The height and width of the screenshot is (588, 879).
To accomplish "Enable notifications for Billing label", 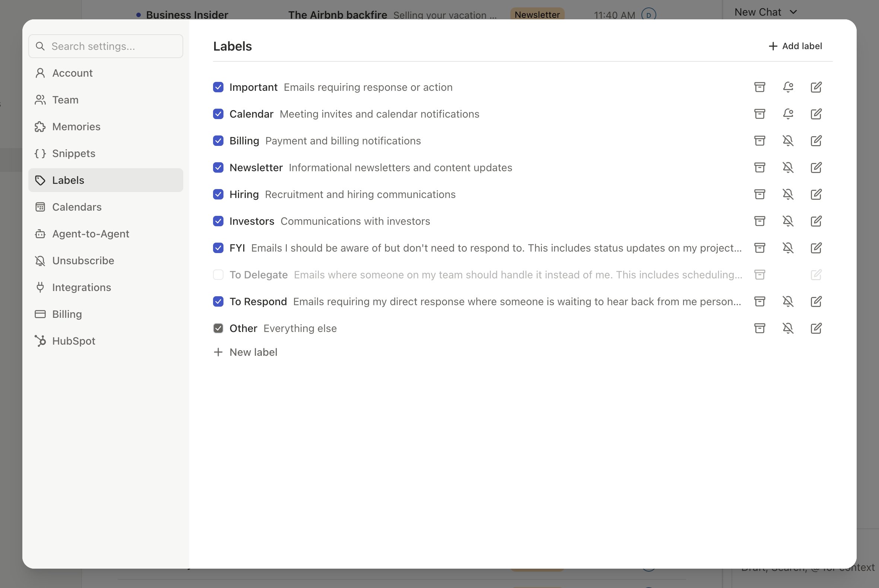I will point(788,141).
